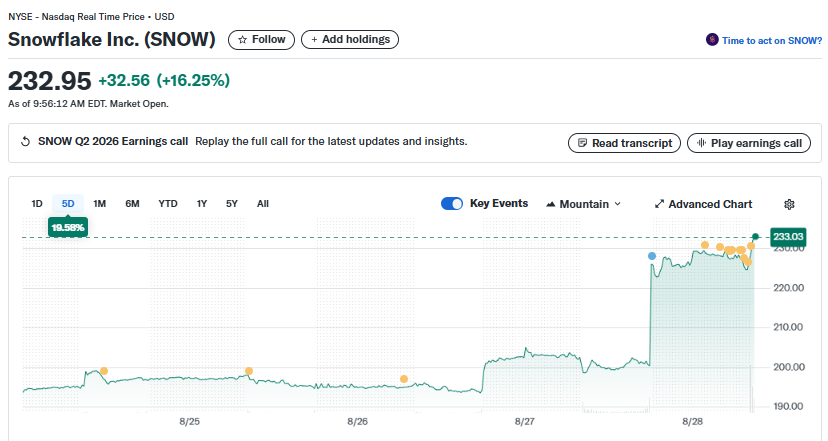The image size is (828, 441).
Task: Toggle the Key Events switch off
Action: [452, 204]
